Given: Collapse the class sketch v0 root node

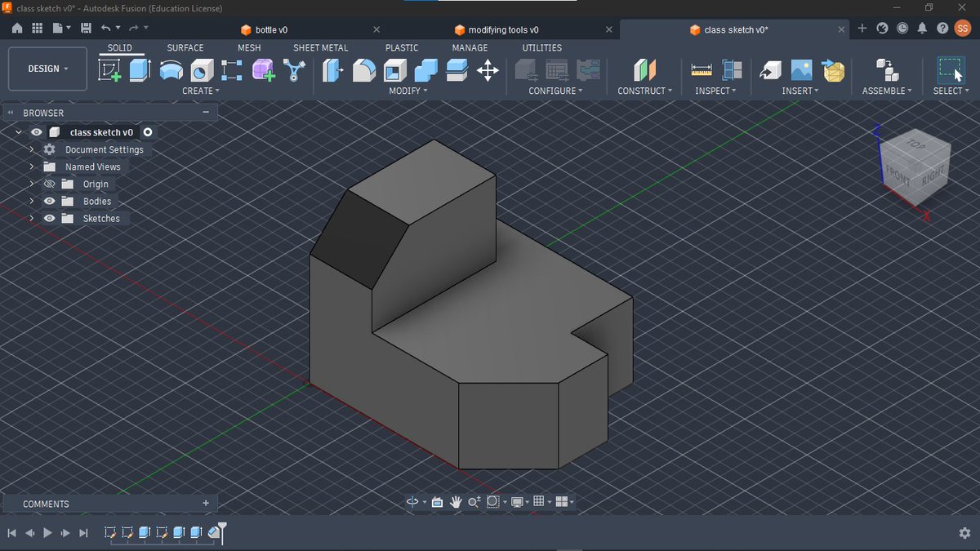Looking at the screenshot, I should point(19,132).
